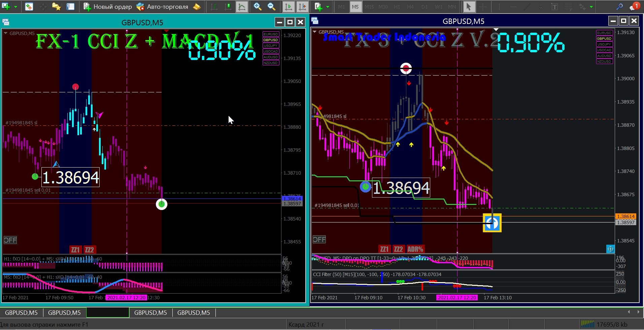The image size is (644, 330).
Task: Show the Terminal panel
Action: 70,6
